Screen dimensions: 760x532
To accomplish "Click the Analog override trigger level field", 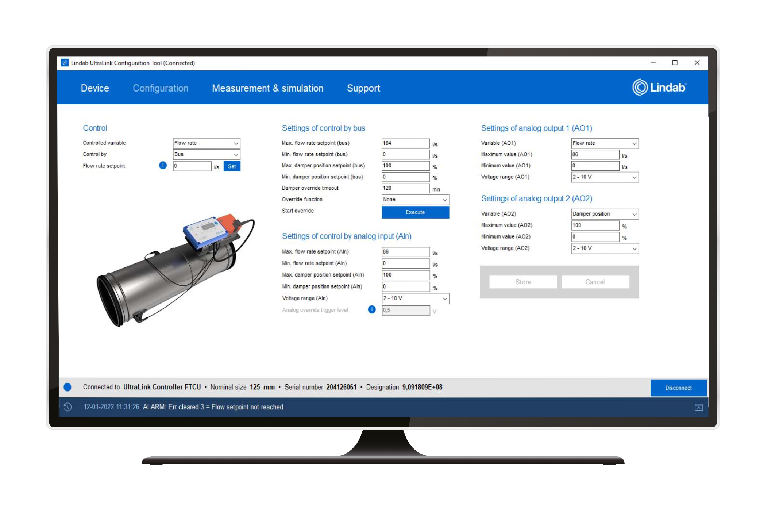I will point(405,310).
